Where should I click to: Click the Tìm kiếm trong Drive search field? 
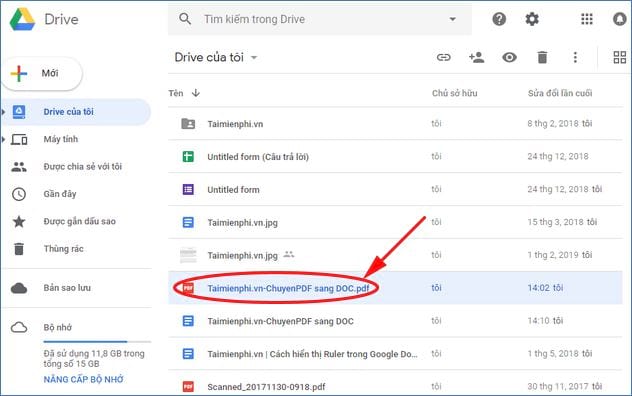pos(320,19)
